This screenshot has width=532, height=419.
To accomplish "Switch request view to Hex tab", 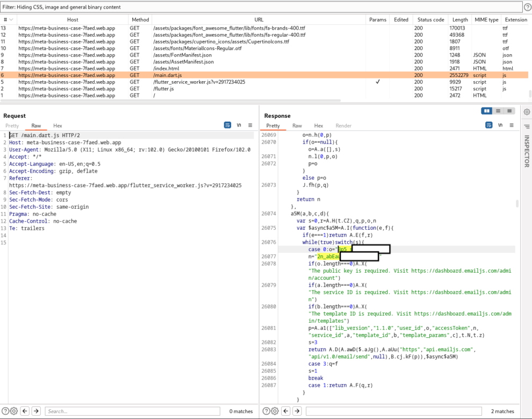I will point(57,126).
